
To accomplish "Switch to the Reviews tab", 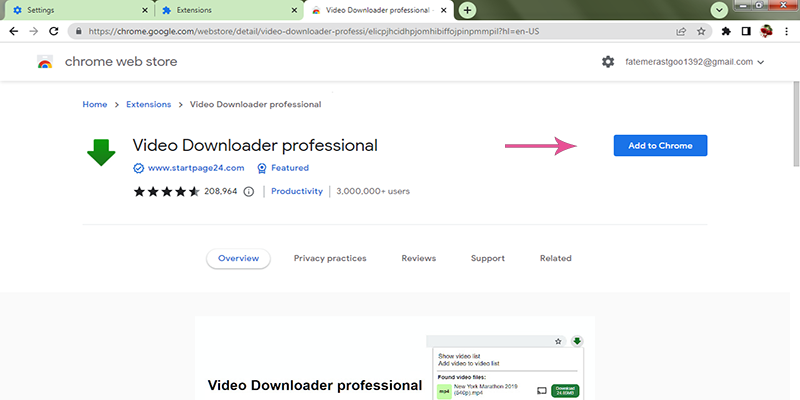I will click(418, 258).
